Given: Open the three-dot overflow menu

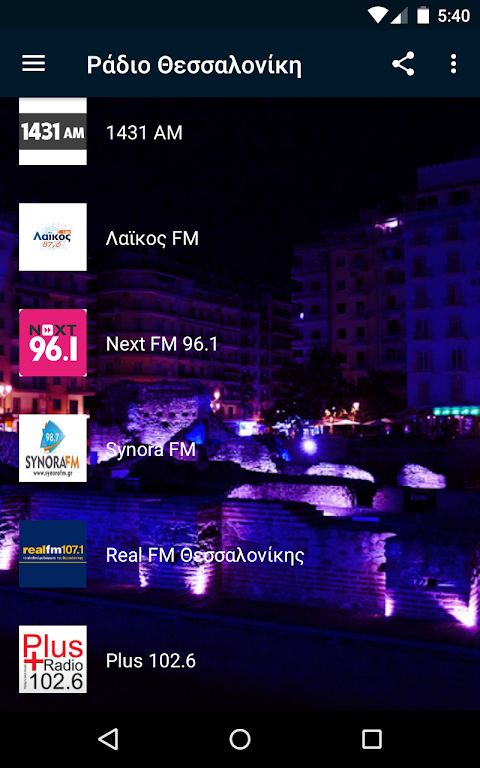Looking at the screenshot, I should 454,64.
